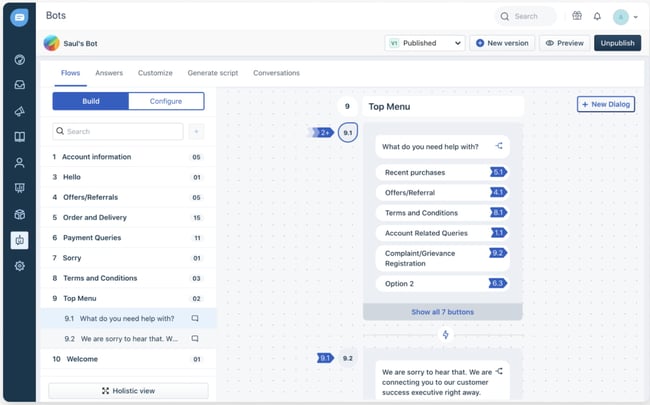Open the settings gear in sidebar
The width and height of the screenshot is (650, 405).
20,266
